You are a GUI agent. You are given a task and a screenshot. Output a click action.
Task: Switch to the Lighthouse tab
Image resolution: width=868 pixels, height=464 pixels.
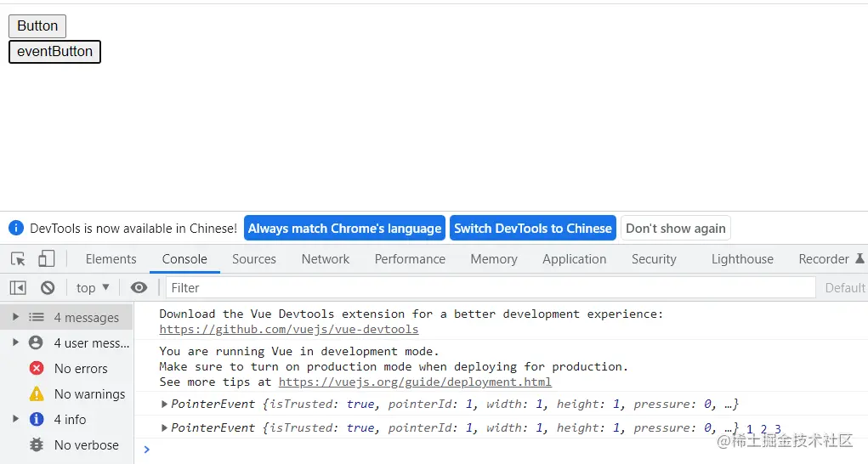[742, 259]
